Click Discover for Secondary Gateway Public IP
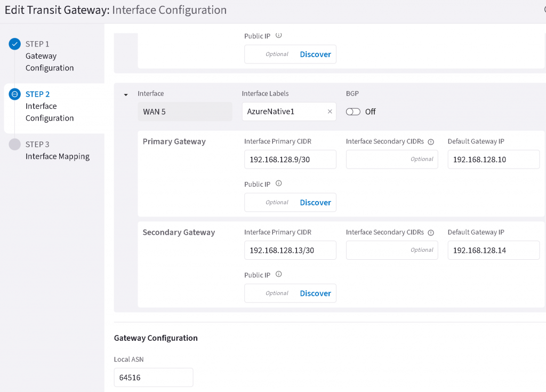Screen dimensions: 546x392 coord(315,293)
